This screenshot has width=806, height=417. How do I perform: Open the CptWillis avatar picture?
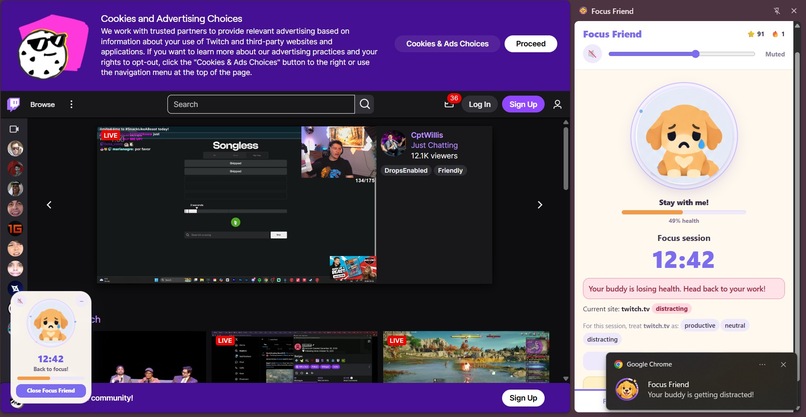click(393, 143)
